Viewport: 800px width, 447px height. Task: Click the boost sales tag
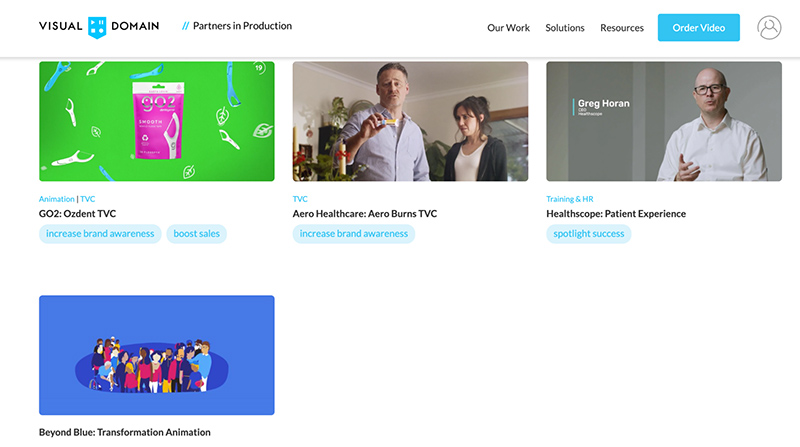196,234
